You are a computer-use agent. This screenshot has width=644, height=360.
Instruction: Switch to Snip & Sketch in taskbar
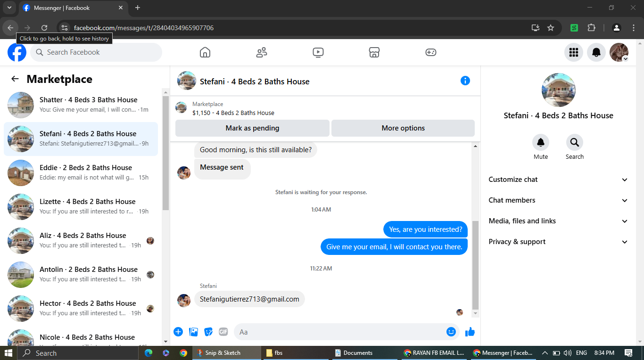click(227, 353)
